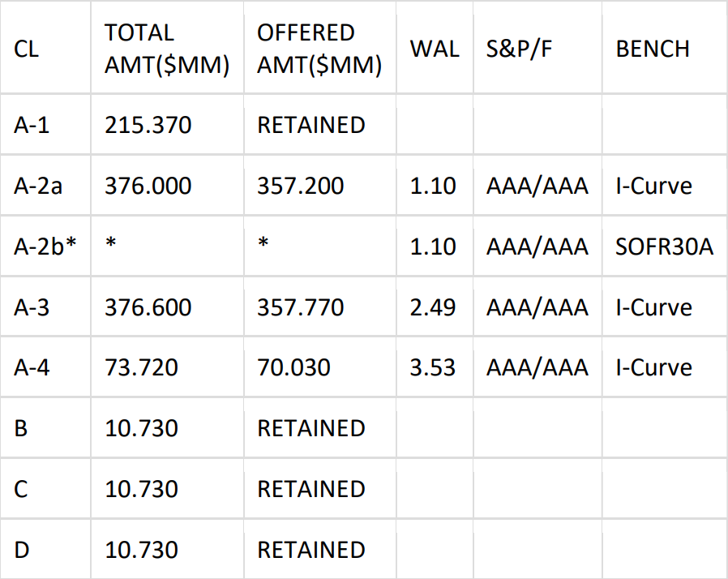Screen dimensions: 728x579
Task: Select RETAINED in the class D row
Action: [x=311, y=549]
